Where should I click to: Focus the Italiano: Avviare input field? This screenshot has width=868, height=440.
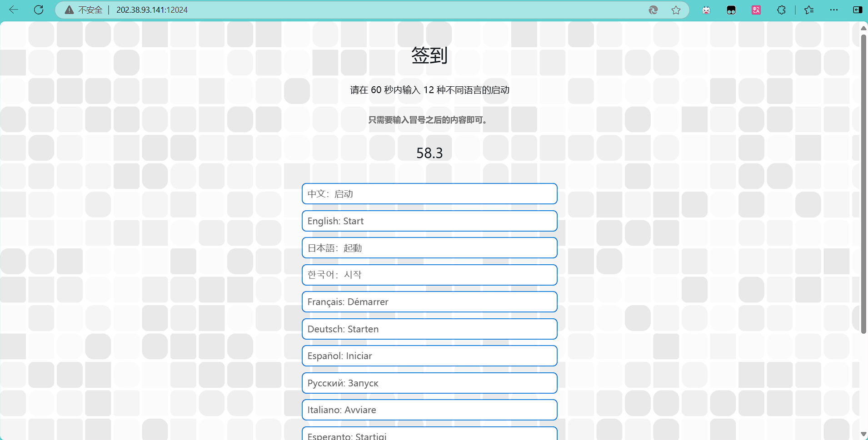(429, 410)
